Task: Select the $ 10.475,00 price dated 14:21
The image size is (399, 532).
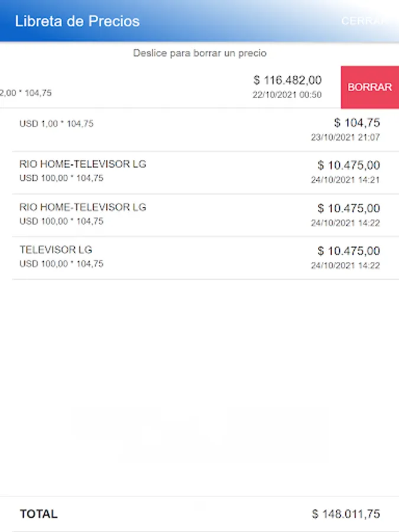Action: pos(348,166)
